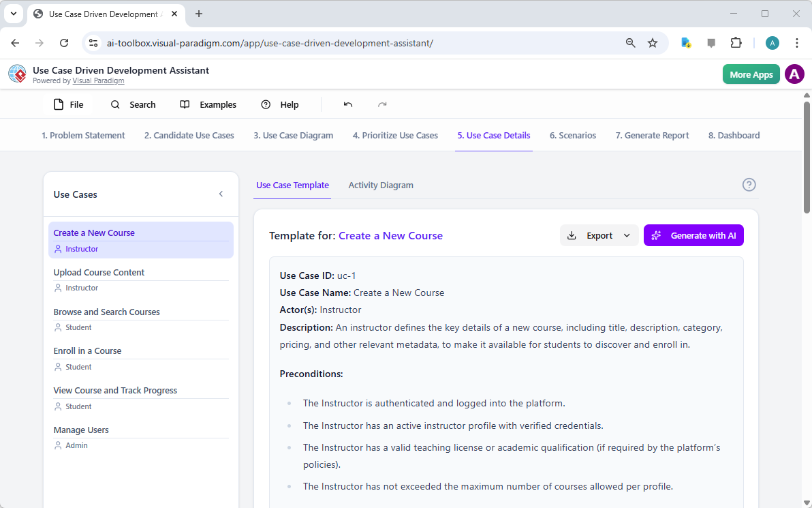Open Examples via the book icon
812x508 pixels.
tap(184, 104)
